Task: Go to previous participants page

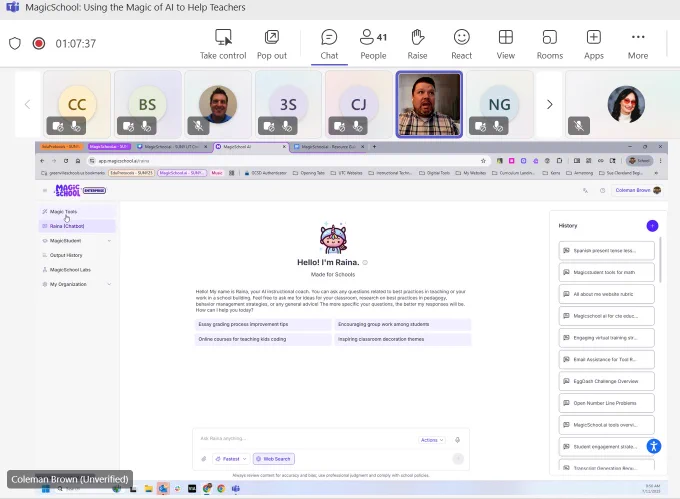Action: point(27,104)
